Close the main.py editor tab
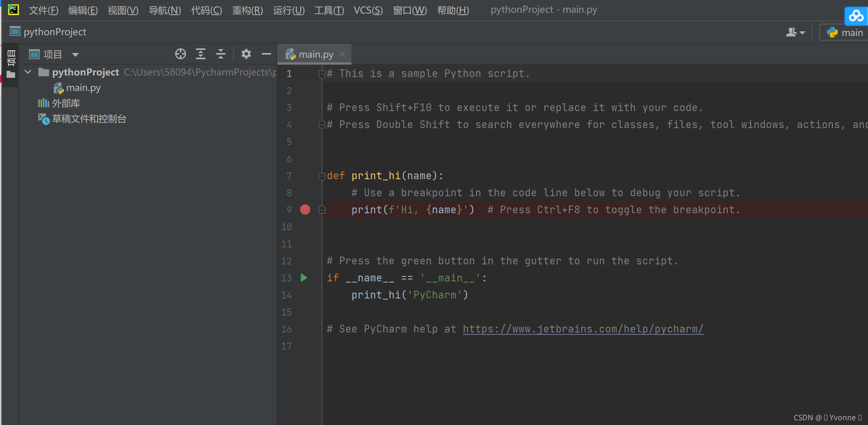 click(342, 54)
